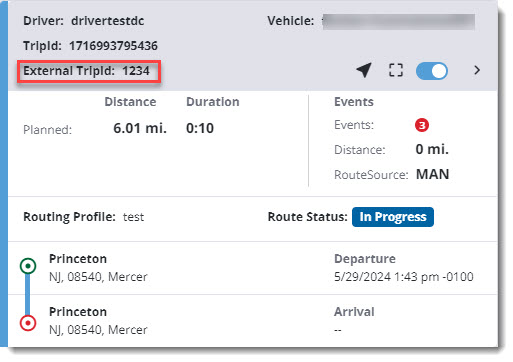Click the Arrival label
This screenshot has height=362, width=513.
pos(354,312)
